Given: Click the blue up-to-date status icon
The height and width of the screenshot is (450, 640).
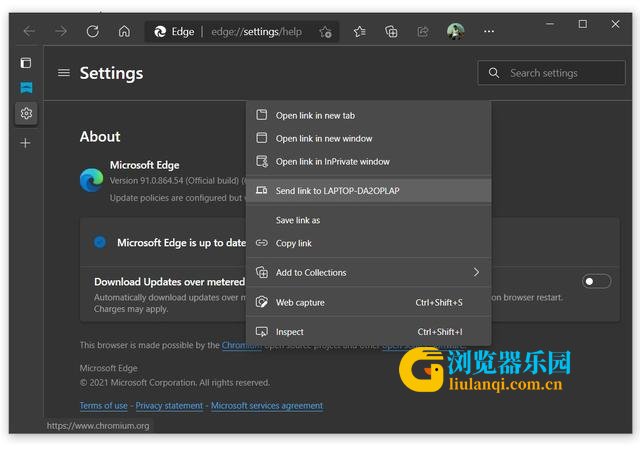Looking at the screenshot, I should [x=100, y=242].
